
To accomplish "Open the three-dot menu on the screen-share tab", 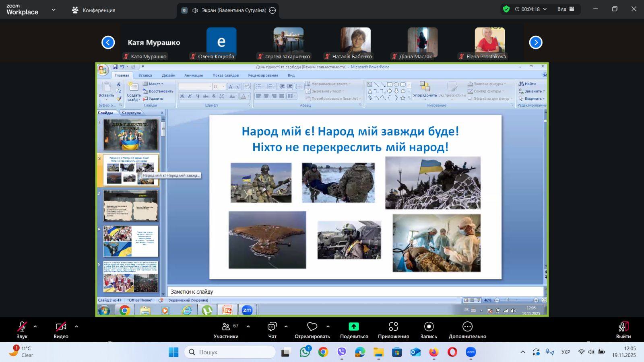I will pyautogui.click(x=272, y=10).
